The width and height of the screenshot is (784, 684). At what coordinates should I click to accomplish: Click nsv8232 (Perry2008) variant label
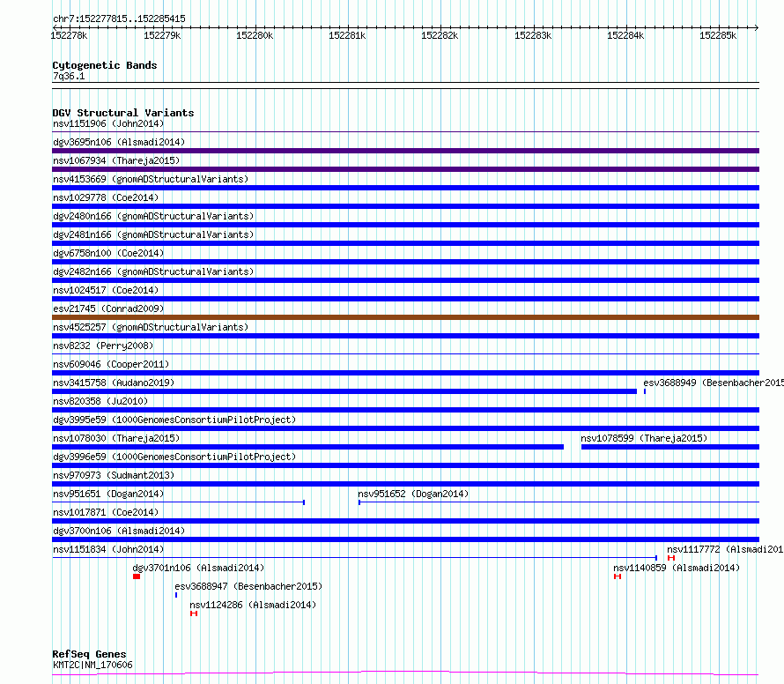point(103,346)
